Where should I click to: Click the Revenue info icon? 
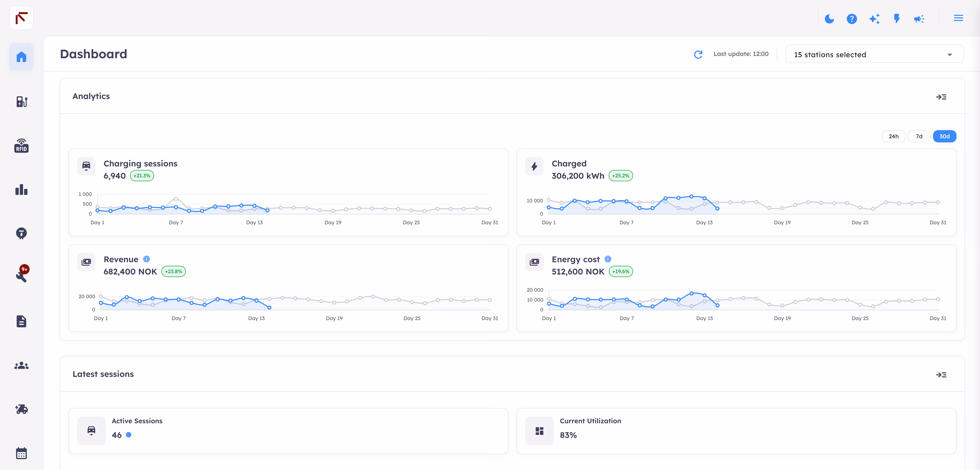[x=146, y=259]
